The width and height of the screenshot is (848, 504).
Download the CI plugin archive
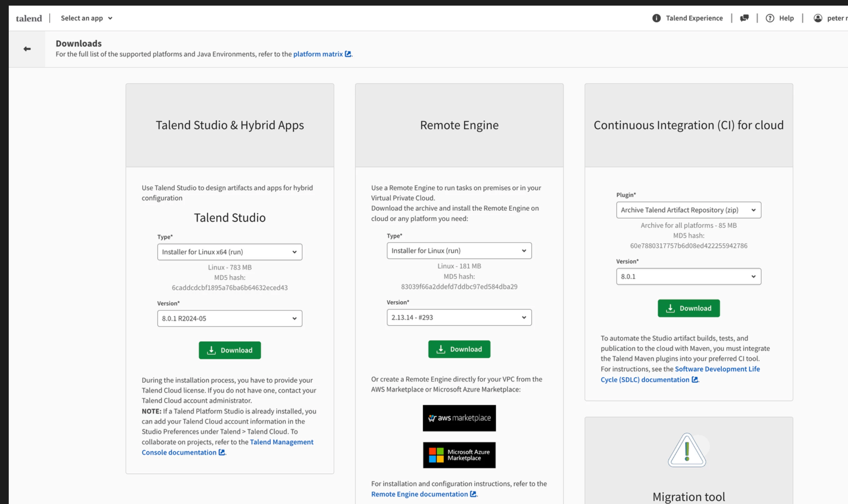pos(689,309)
